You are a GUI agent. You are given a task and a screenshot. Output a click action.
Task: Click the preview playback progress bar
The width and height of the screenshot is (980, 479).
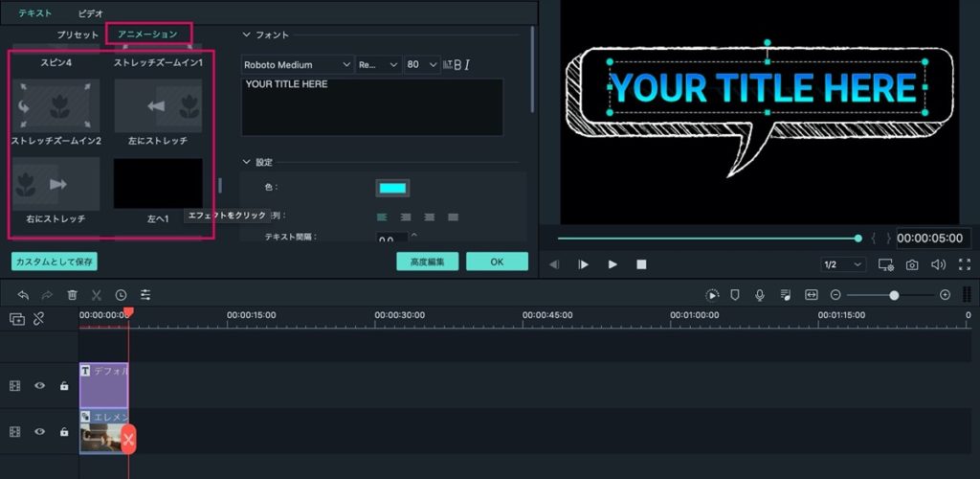(709, 239)
